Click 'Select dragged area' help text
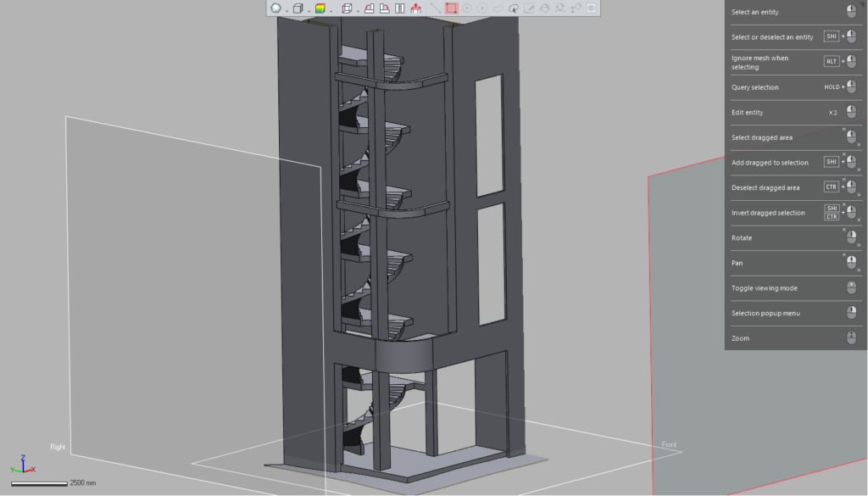 pos(762,137)
